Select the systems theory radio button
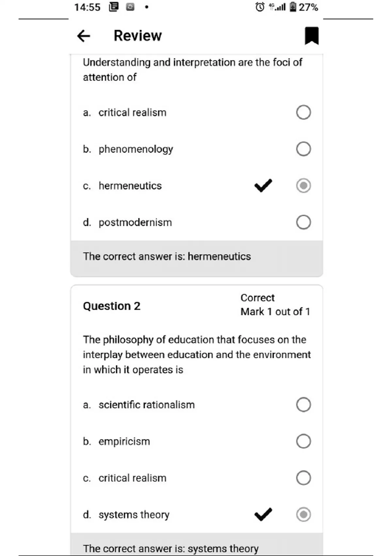This screenshot has height=556, width=392. click(x=303, y=514)
